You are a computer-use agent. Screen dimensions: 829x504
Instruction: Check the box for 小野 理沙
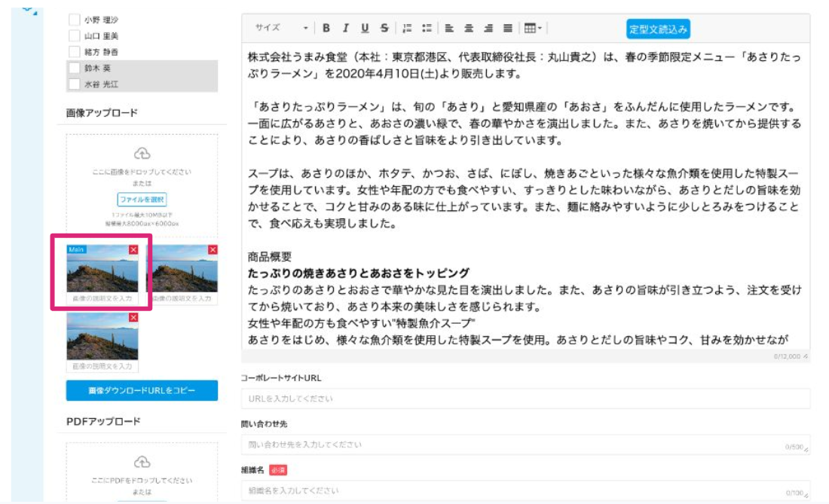pyautogui.click(x=74, y=20)
